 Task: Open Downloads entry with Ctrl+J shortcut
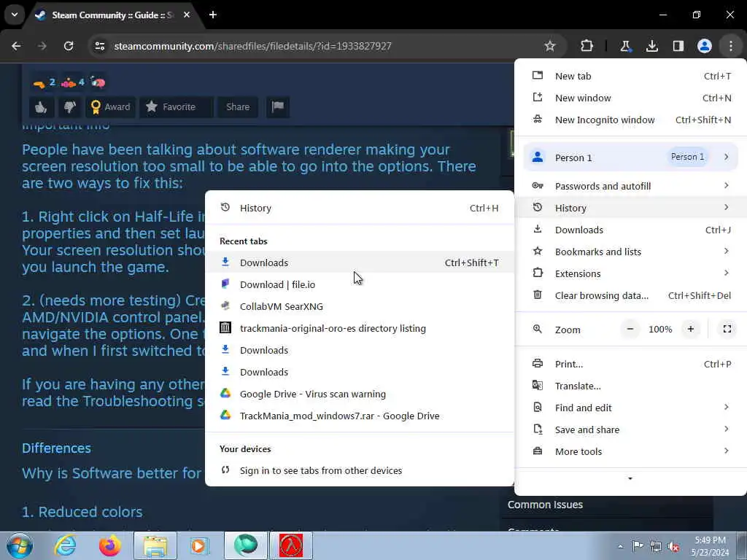[x=630, y=230]
